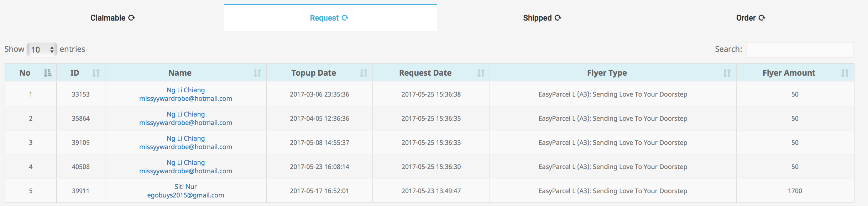868x206 pixels.
Task: Switch to the Claimable tab
Action: coord(113,18)
